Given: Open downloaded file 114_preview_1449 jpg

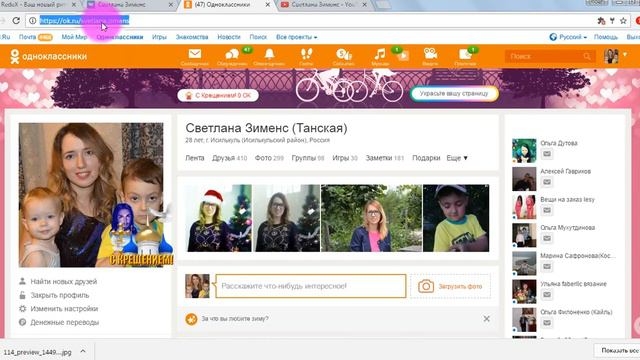Looking at the screenshot, I should pyautogui.click(x=38, y=352).
